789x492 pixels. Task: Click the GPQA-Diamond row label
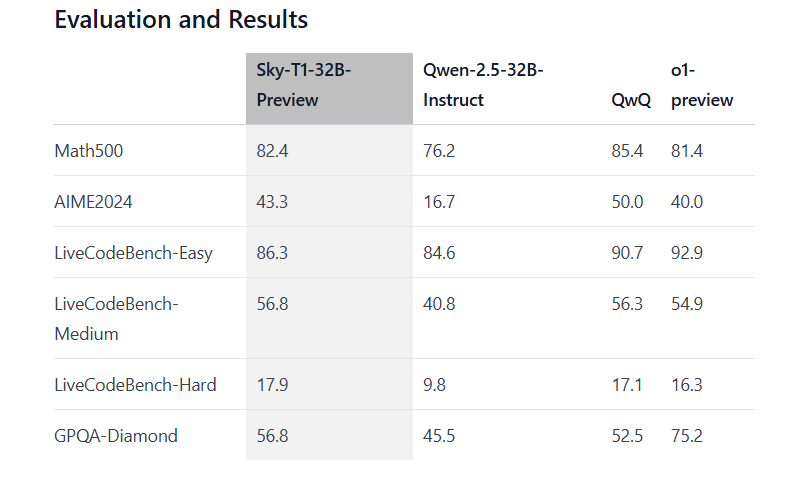tap(116, 436)
